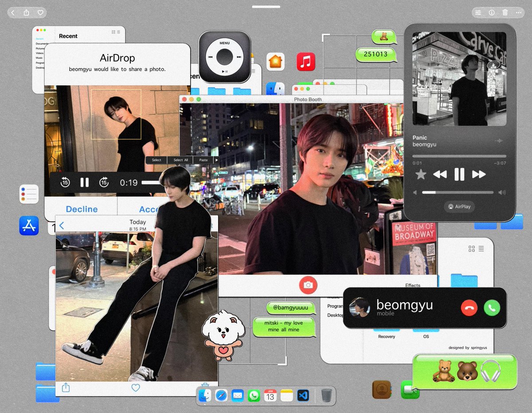The image size is (532, 413).
Task: Go to previous track on the iPod wheel
Action: tap(211, 57)
